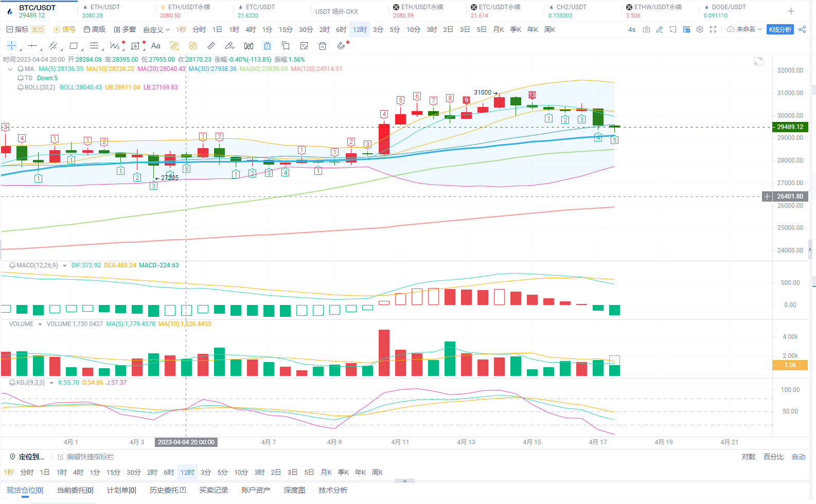Click the 信号 signal button
The image size is (816, 504).
[x=64, y=30]
